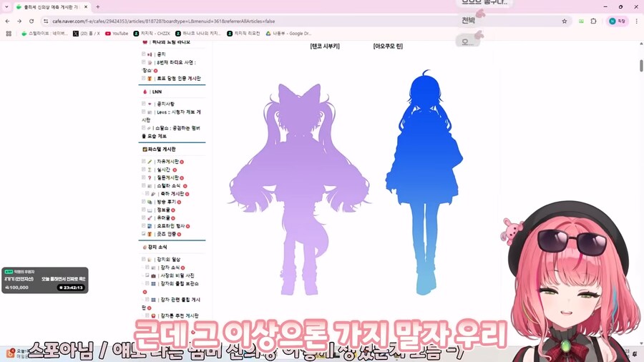
Task: Open the Chrome profile avatar button
Action: click(618, 21)
